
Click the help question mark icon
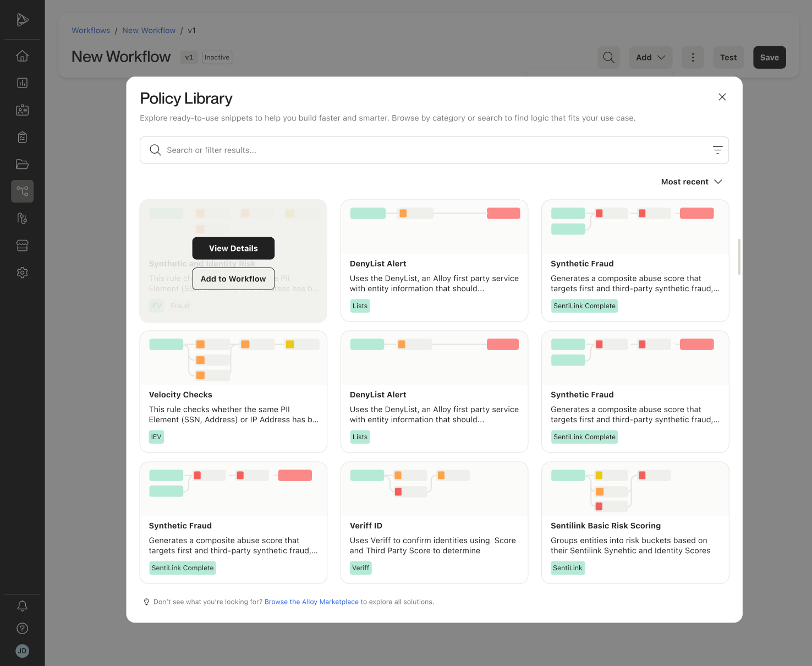23,629
